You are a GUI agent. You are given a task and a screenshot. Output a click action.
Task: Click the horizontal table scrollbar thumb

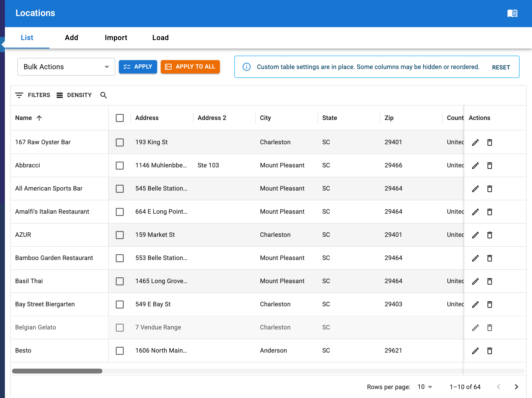point(57,371)
